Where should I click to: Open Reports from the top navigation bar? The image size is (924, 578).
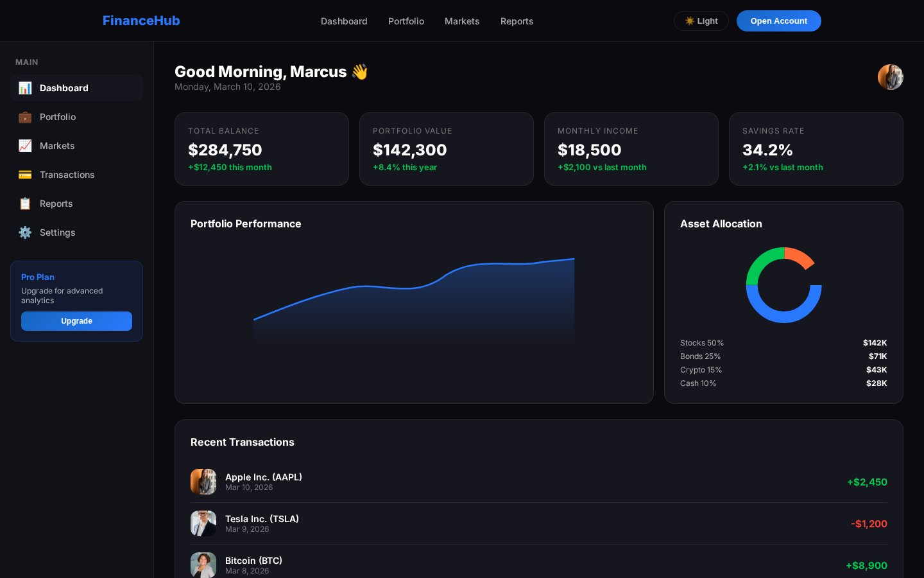click(517, 21)
